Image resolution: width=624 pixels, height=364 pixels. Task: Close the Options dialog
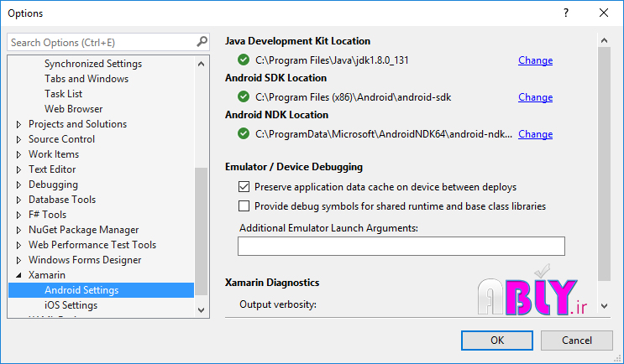[604, 13]
